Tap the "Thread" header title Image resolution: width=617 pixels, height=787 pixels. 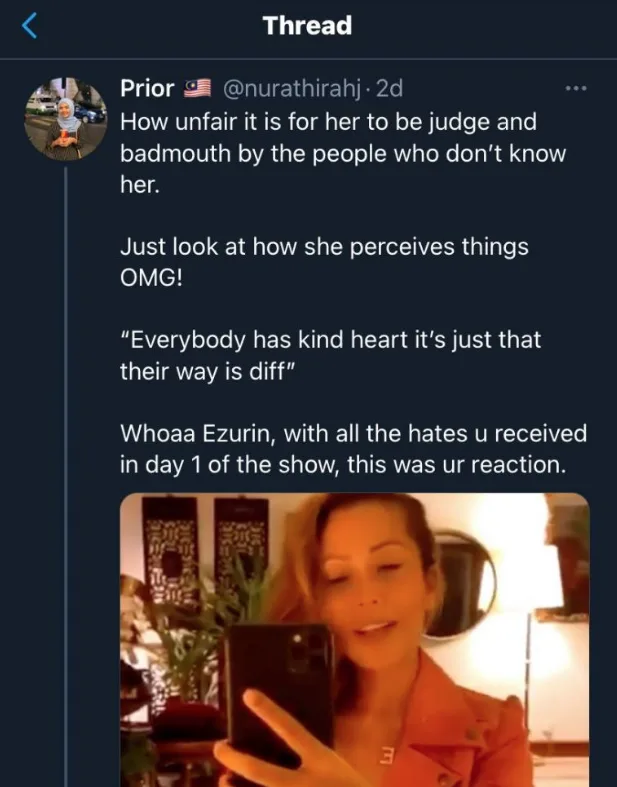[x=308, y=26]
